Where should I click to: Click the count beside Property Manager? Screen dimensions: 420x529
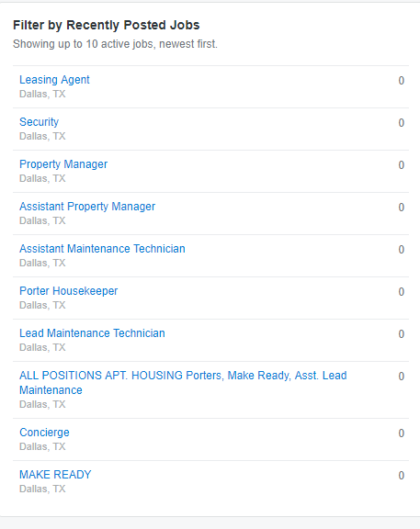401,165
